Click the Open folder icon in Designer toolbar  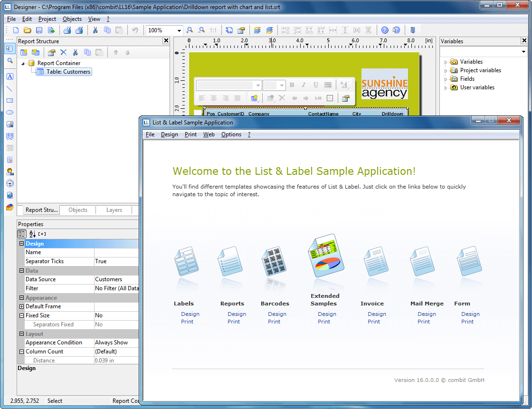pyautogui.click(x=28, y=30)
